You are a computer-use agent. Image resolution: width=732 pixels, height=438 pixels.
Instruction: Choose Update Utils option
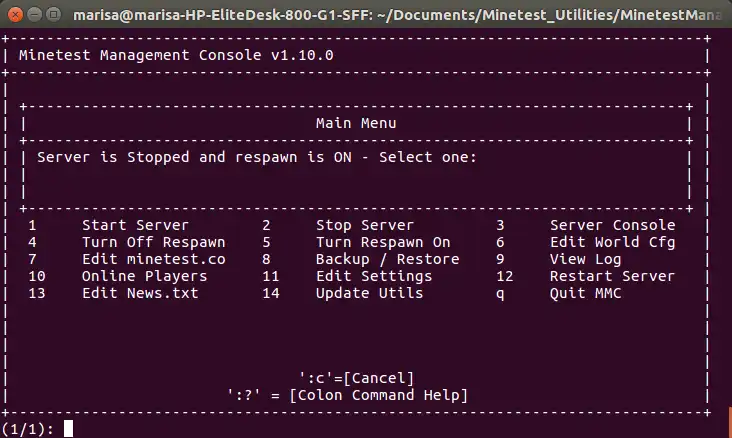pyautogui.click(x=369, y=293)
